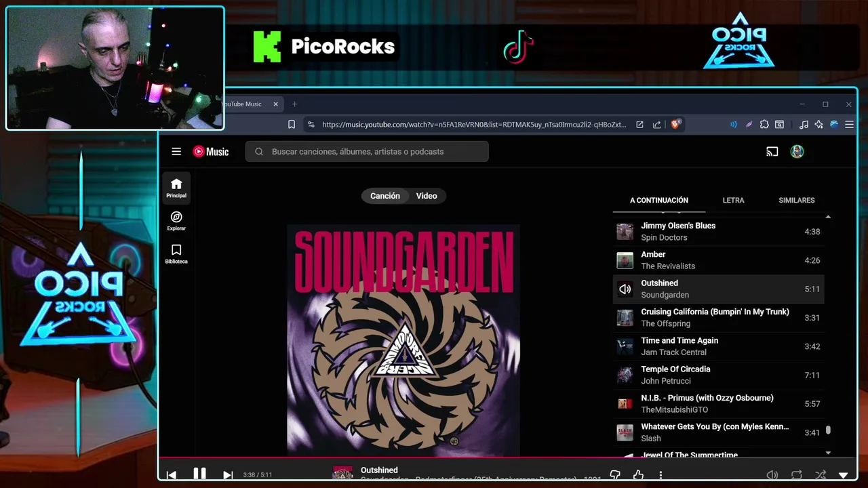Switch to Video mode

pos(427,196)
